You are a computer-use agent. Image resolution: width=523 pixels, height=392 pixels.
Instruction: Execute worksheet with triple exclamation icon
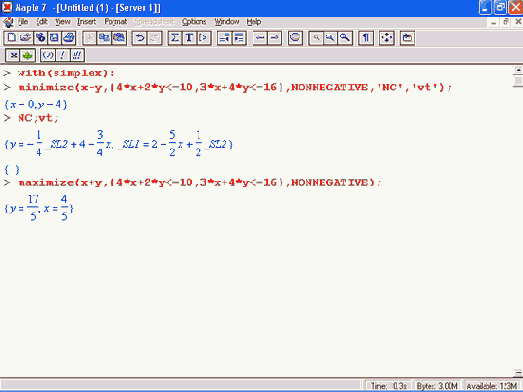pyautogui.click(x=77, y=55)
